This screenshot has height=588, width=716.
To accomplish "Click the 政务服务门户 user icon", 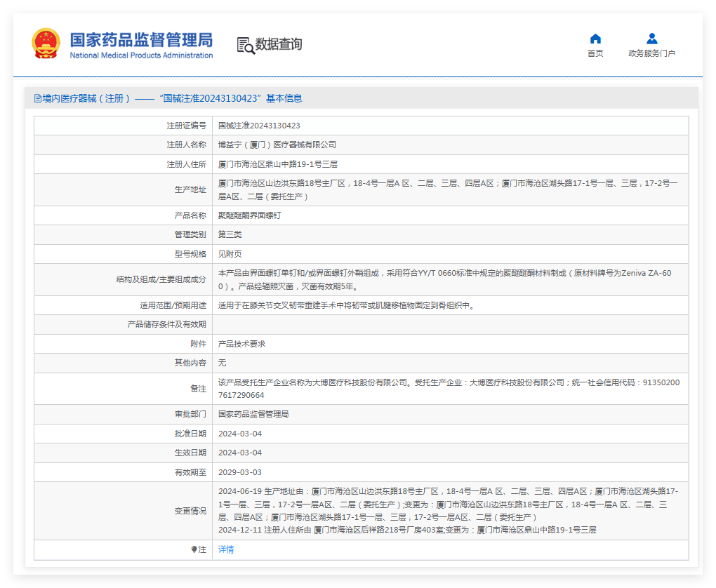I will [x=652, y=39].
